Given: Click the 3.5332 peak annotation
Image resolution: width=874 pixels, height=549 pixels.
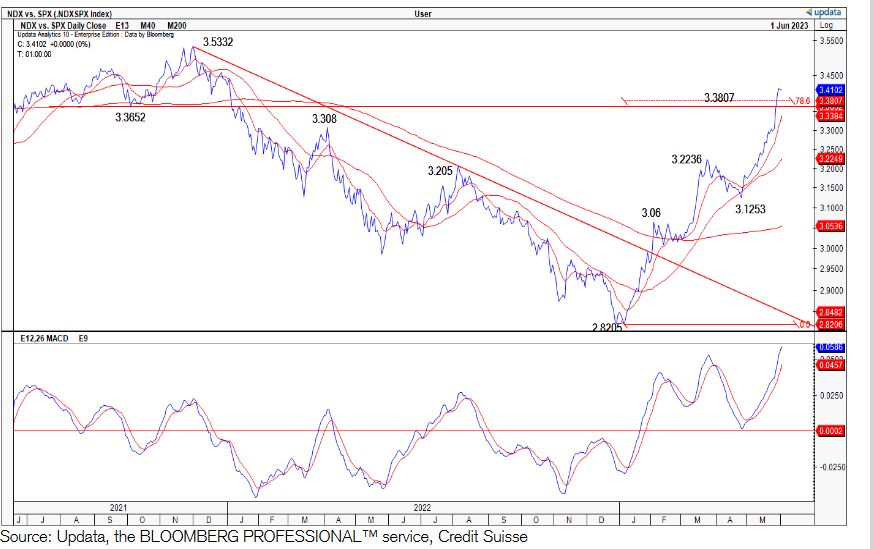Looking at the screenshot, I should 218,43.
